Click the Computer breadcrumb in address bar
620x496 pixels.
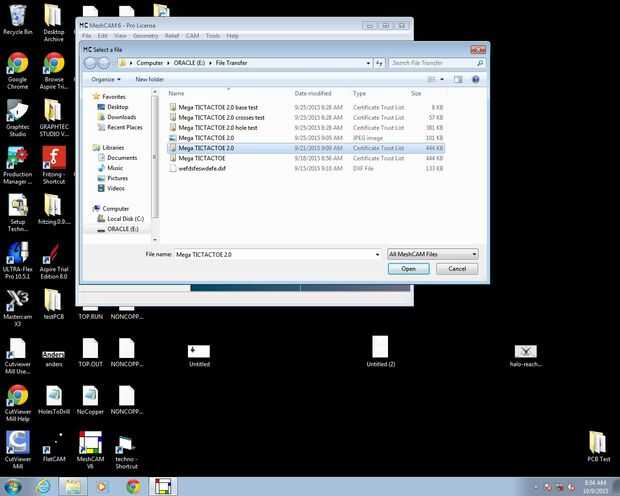[x=149, y=63]
